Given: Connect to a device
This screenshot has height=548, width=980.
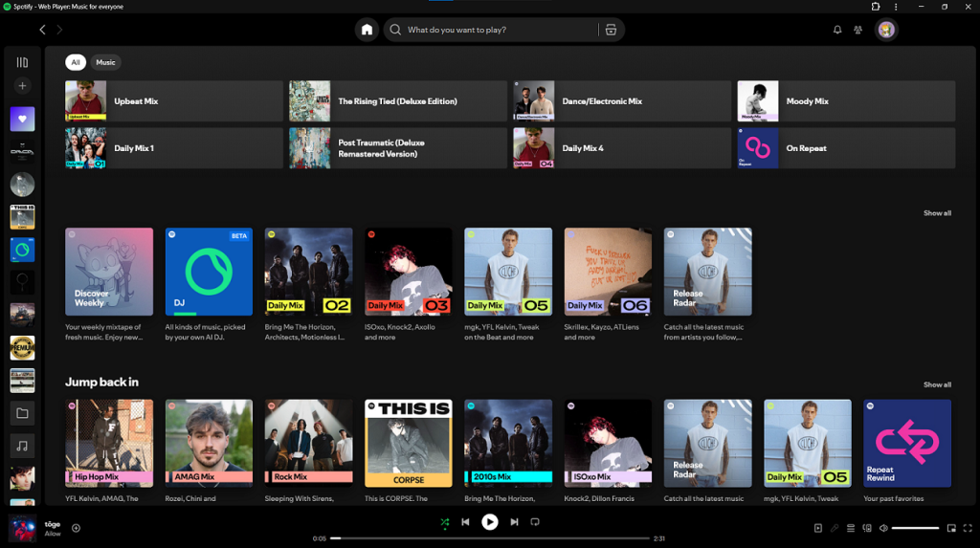Looking at the screenshot, I should 867,528.
